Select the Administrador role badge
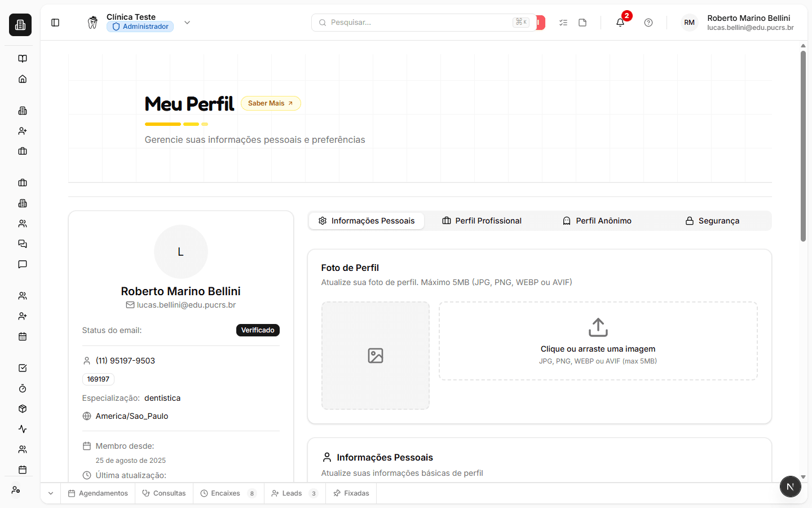The image size is (812, 508). [140, 26]
